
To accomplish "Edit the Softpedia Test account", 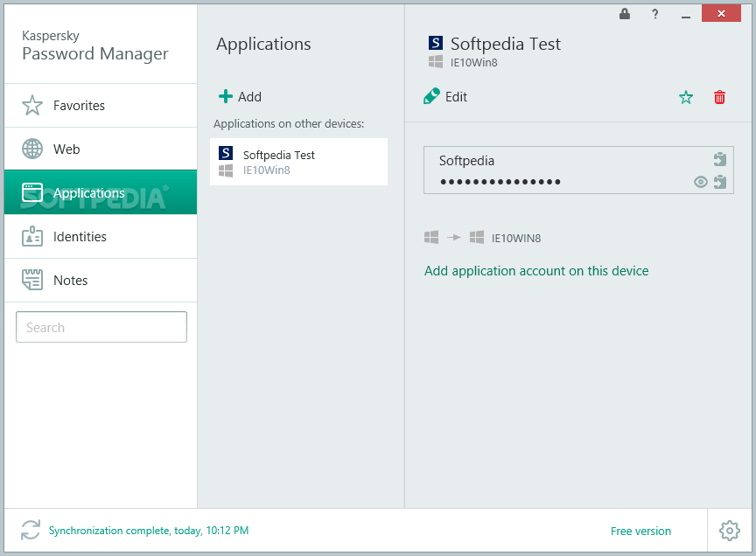I will (445, 96).
